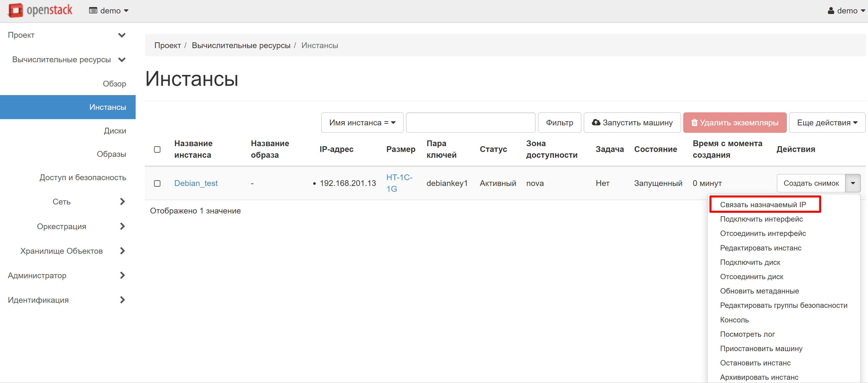
Task: Toggle the select-all instances checkbox
Action: tap(157, 149)
